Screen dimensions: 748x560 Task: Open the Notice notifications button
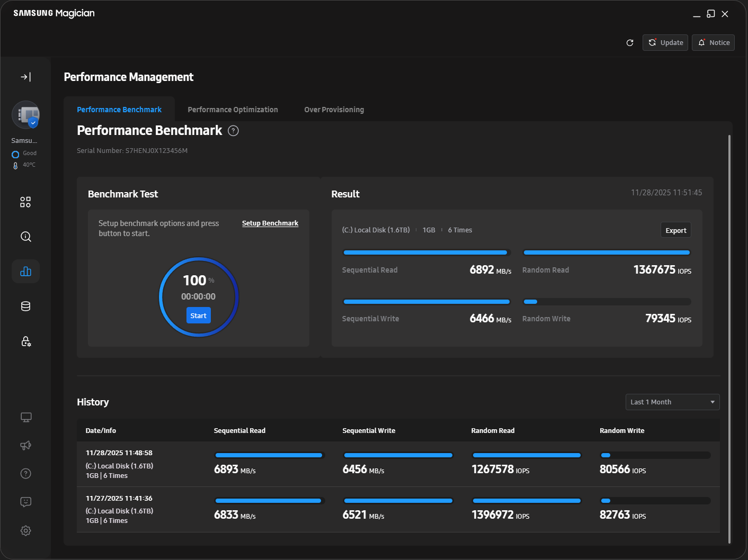point(713,43)
